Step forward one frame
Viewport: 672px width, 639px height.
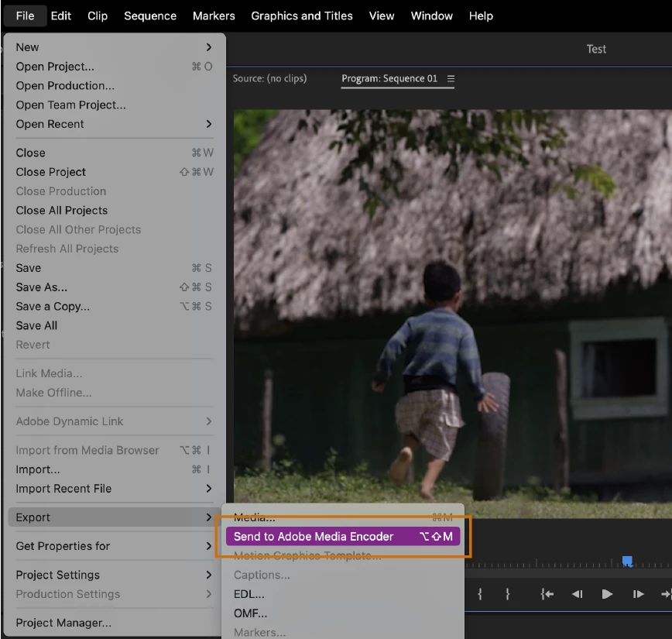638,594
